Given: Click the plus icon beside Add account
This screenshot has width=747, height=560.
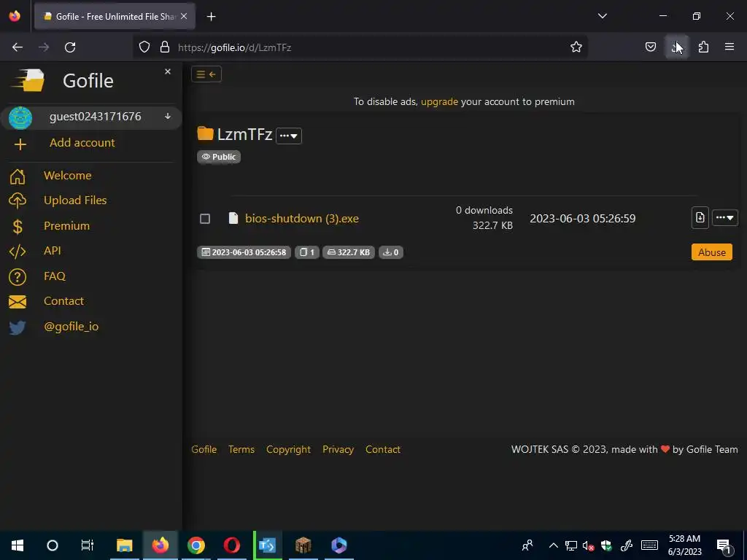Looking at the screenshot, I should click(x=20, y=144).
